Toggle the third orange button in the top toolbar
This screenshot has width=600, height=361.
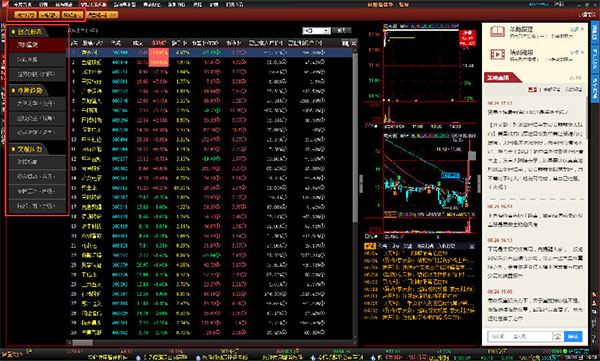[x=73, y=15]
